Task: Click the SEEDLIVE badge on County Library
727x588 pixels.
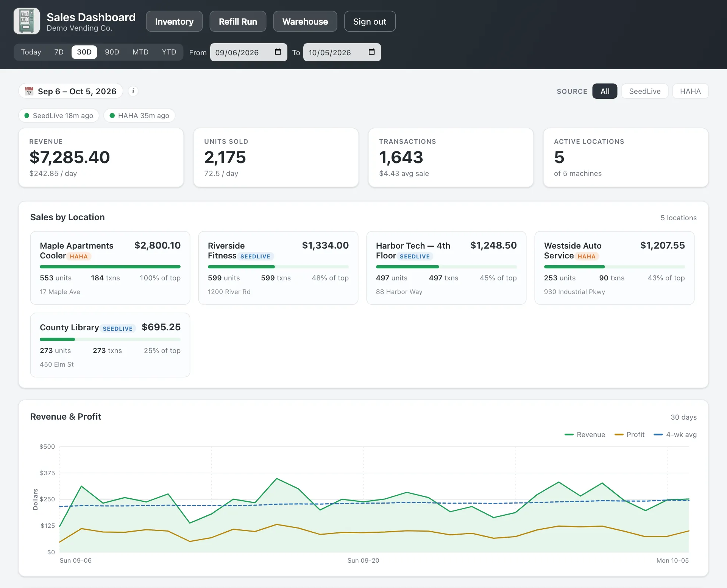Action: click(x=118, y=329)
